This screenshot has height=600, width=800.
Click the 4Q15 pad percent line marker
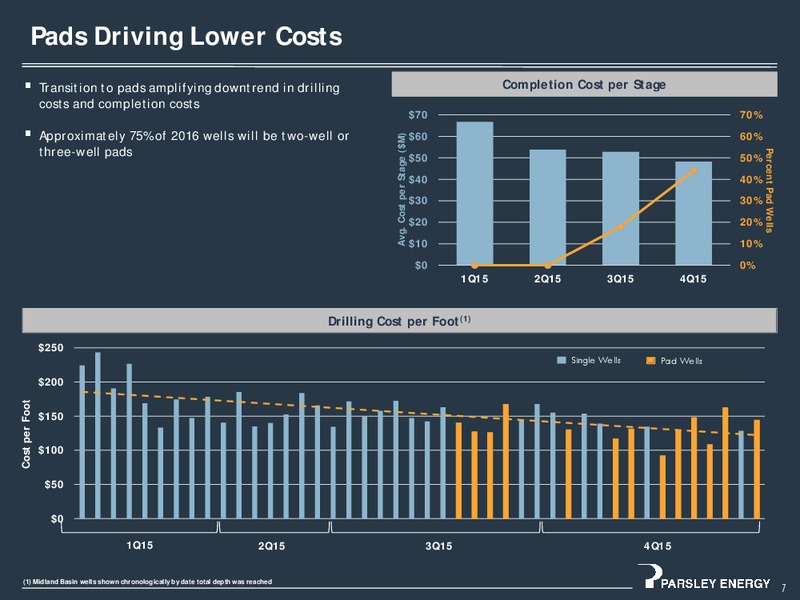(x=693, y=171)
